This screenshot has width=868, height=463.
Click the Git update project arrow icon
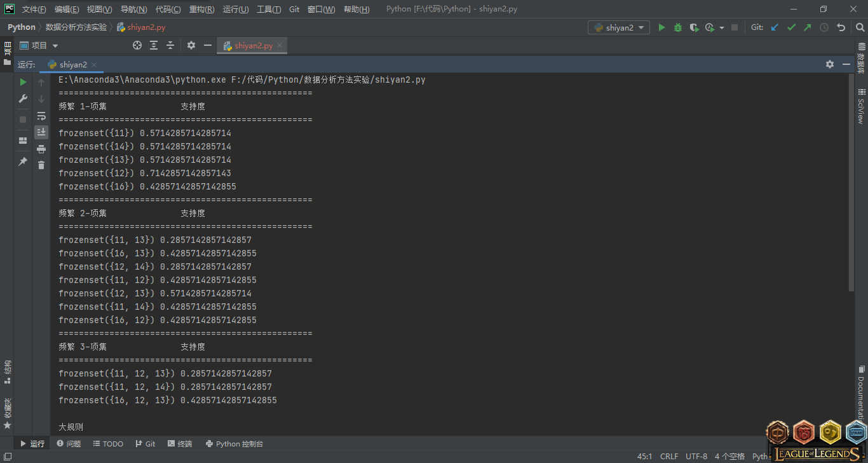[x=775, y=27]
